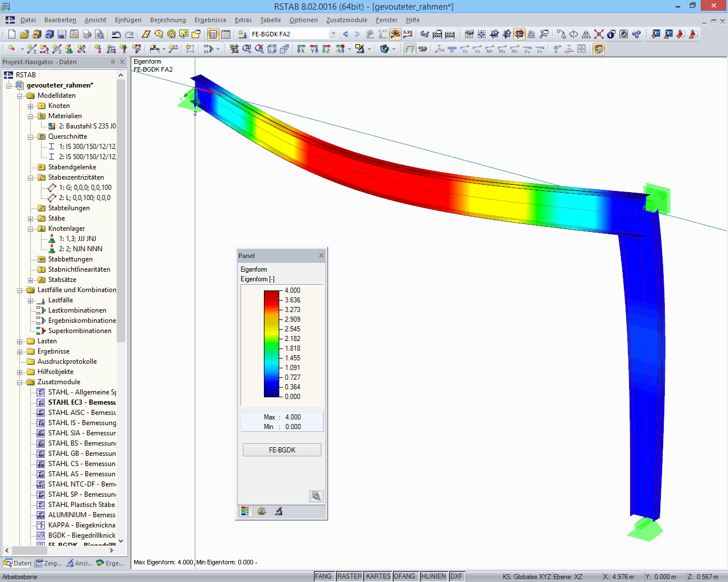Toggle RASTER grid in status bar
Image resolution: width=728 pixels, height=582 pixels.
(x=349, y=576)
